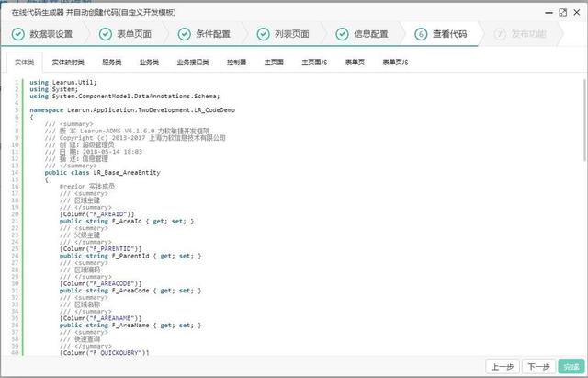Click the [Column("F_PARENTID")] line
Screen dimensions: 588x378
[x=100, y=249]
